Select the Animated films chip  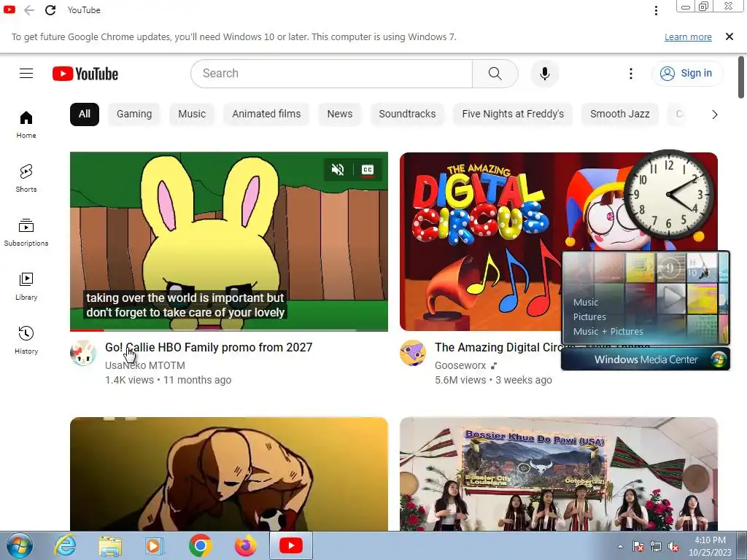pyautogui.click(x=266, y=114)
